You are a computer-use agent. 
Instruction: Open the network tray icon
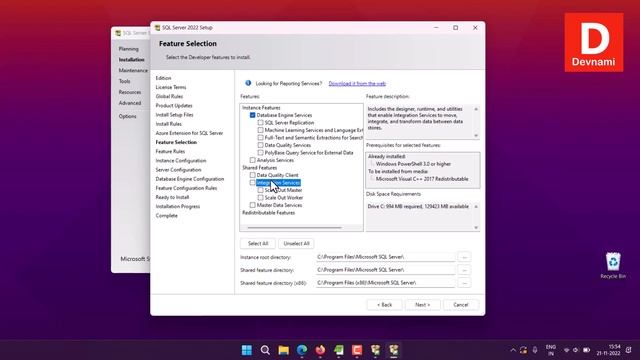567,350
